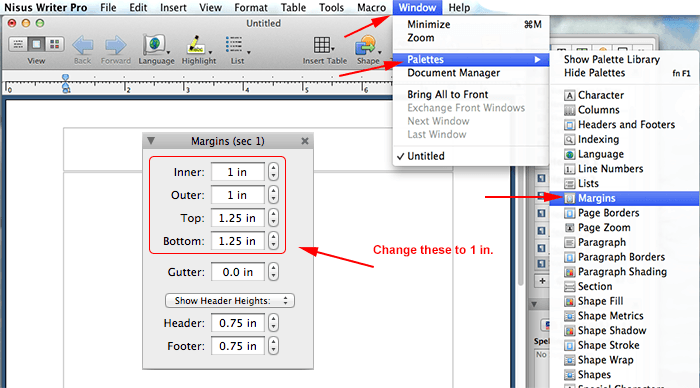Image resolution: width=700 pixels, height=388 pixels.
Task: Open the Format menu
Action: (250, 8)
